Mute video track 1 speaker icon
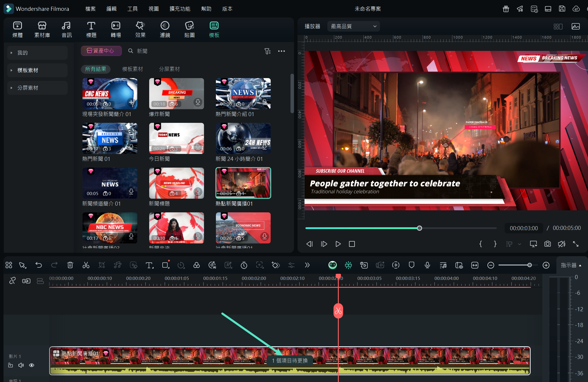588x382 pixels. (x=21, y=365)
